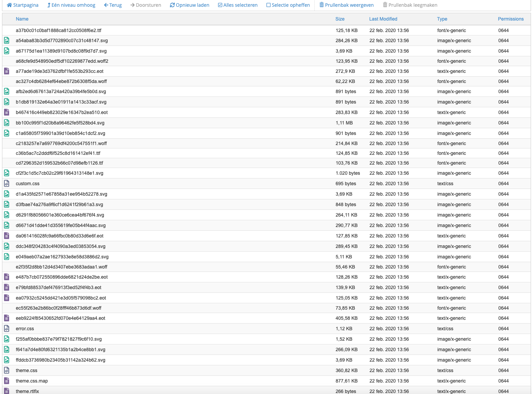The height and width of the screenshot is (394, 532).
Task: Click image icon of a67175d1ea11389d9107bd8c08f9d7d7.svg
Action: tap(6, 51)
